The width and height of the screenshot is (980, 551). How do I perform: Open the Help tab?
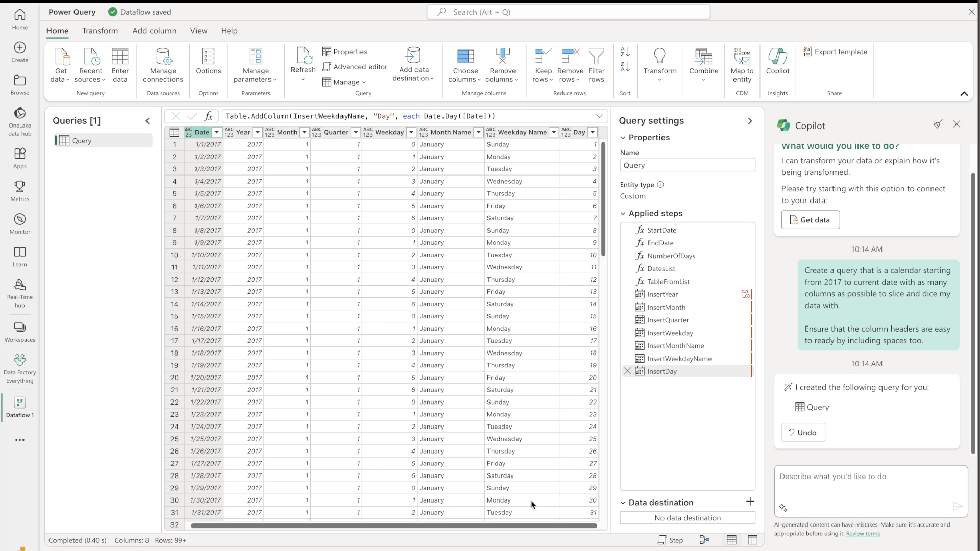pos(229,31)
